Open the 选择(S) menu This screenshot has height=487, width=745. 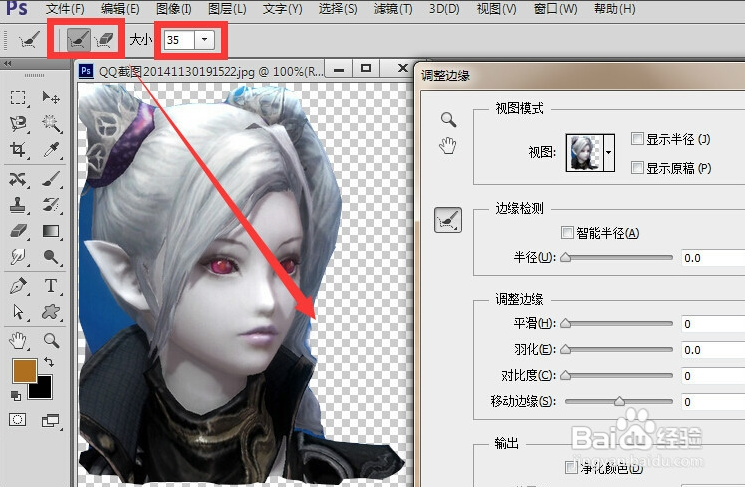pos(338,9)
